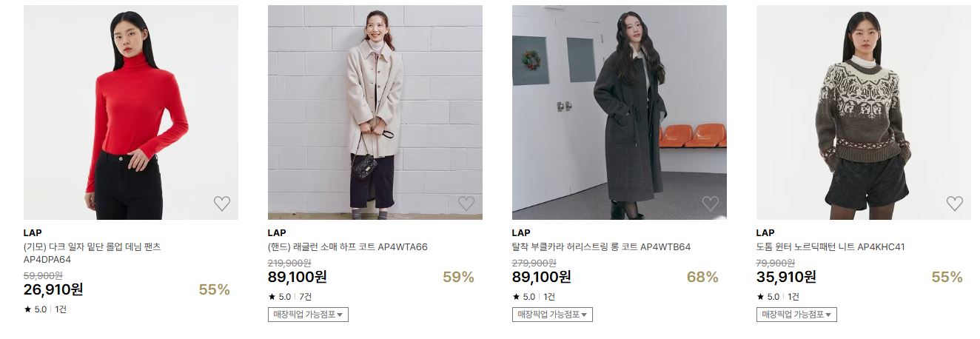The height and width of the screenshot is (339, 980).
Task: Open product title 래글런 소매 하프 코트 AP4WTA66
Action: (348, 247)
